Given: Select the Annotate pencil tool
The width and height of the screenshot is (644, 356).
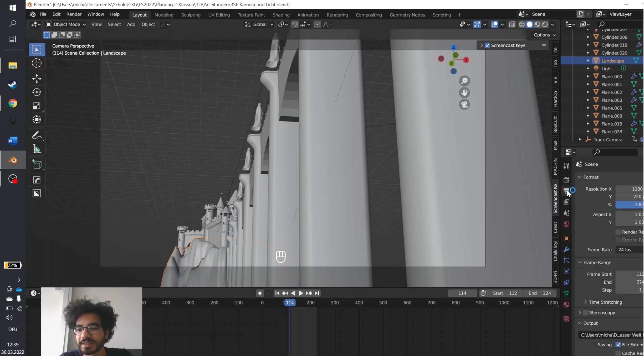Looking at the screenshot, I should point(37,135).
